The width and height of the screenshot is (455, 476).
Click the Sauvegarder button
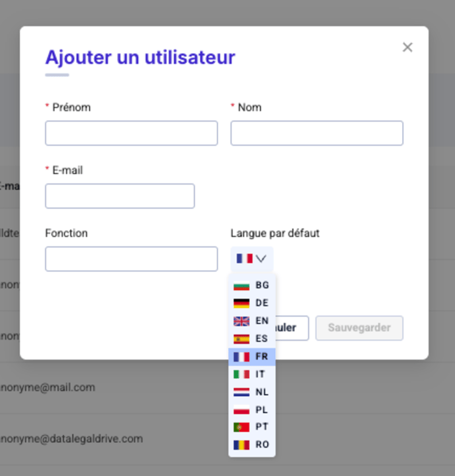(359, 328)
